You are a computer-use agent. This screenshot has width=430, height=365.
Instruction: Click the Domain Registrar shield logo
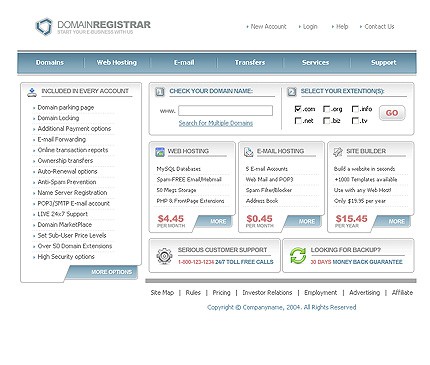(44, 27)
